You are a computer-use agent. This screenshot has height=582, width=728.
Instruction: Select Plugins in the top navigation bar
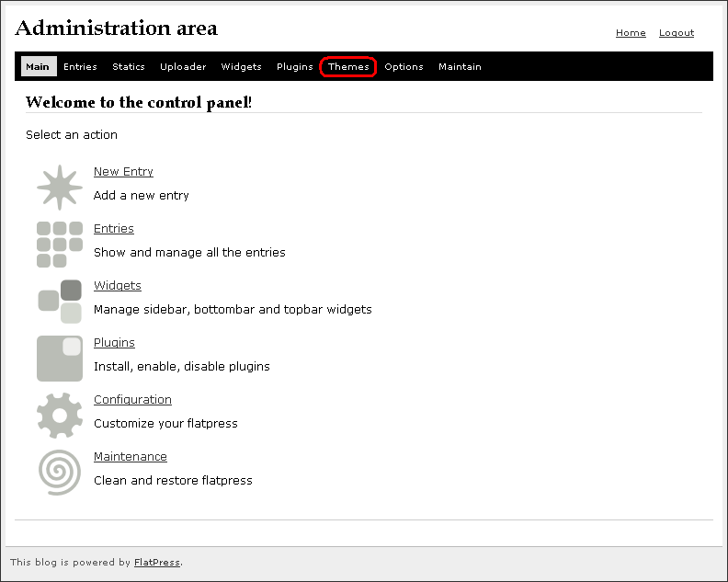click(295, 67)
